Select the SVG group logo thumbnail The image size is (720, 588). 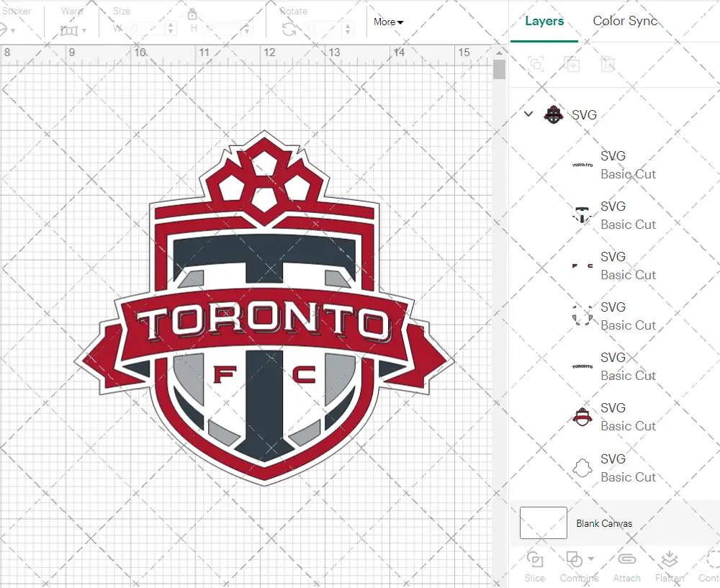point(553,114)
